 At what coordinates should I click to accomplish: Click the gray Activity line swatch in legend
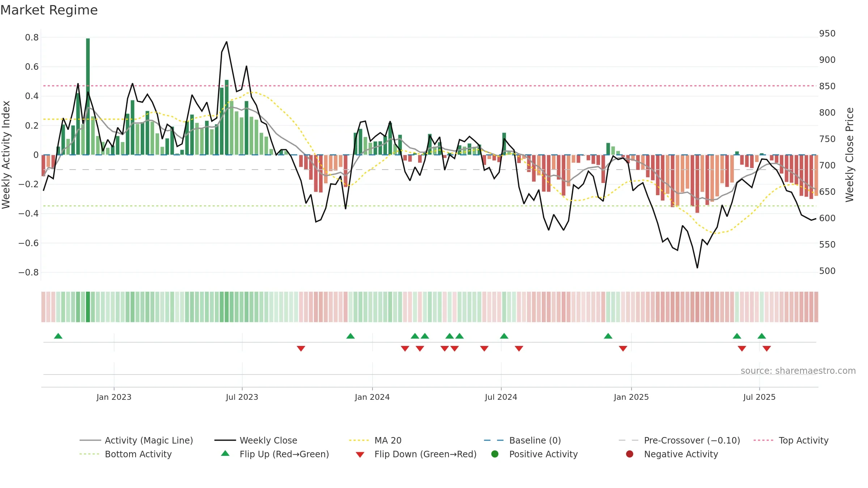click(x=90, y=440)
